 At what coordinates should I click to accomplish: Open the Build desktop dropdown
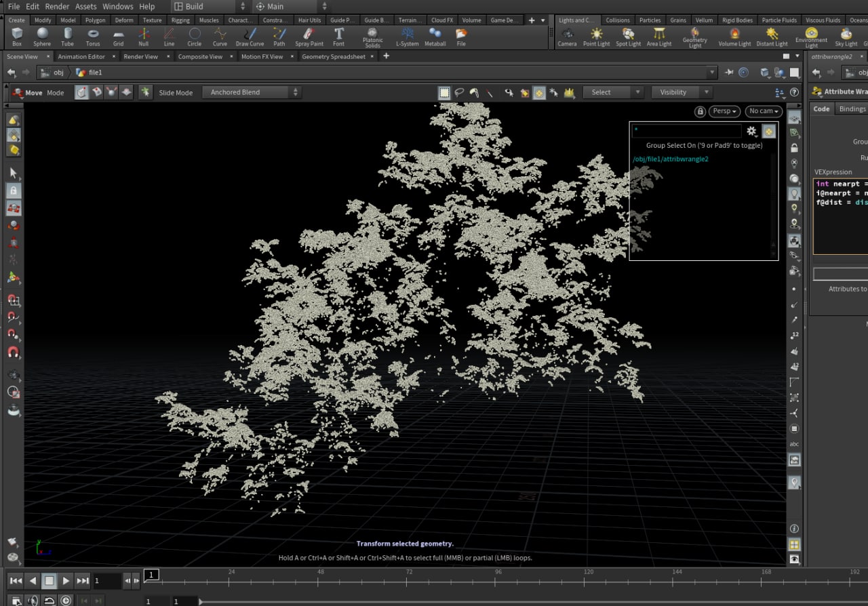click(210, 6)
